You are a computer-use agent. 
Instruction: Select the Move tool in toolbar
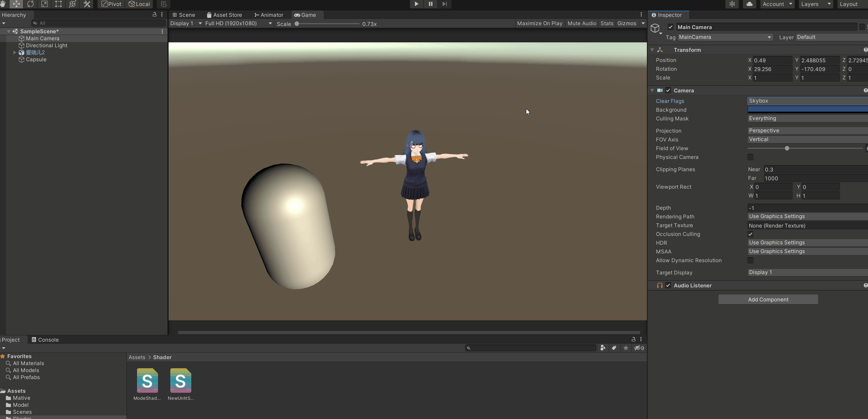pos(16,4)
